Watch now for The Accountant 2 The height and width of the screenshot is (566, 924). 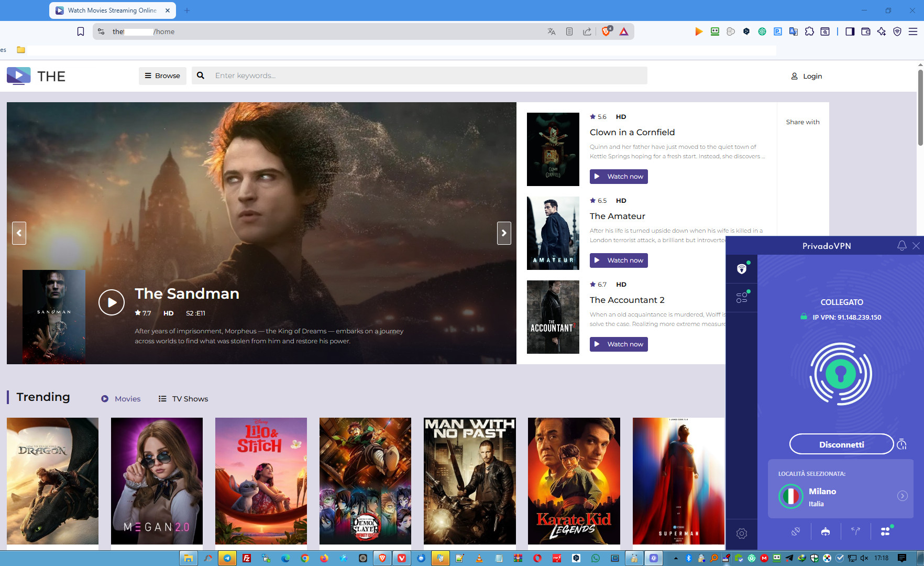coord(619,344)
